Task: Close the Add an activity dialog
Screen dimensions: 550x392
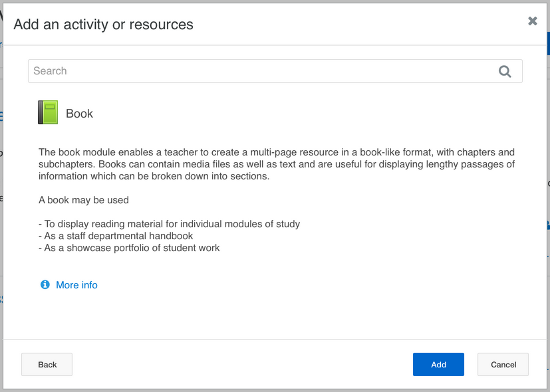Action: click(532, 21)
